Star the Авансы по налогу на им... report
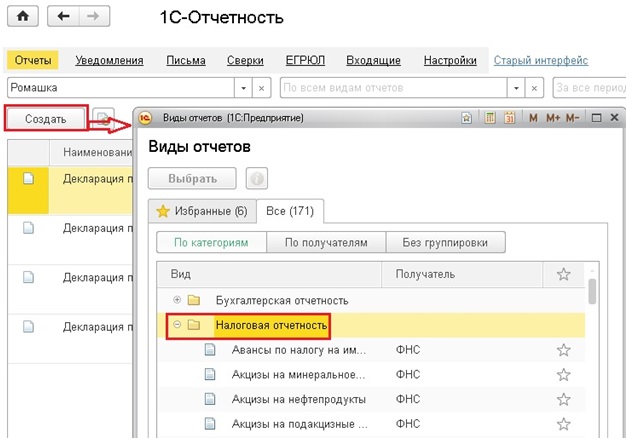The image size is (627, 440). click(x=563, y=350)
